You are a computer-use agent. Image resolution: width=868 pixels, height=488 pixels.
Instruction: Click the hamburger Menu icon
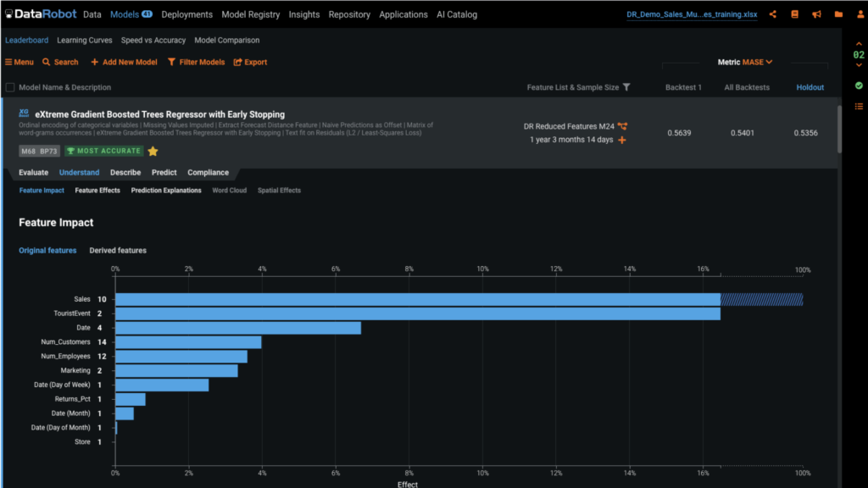8,62
